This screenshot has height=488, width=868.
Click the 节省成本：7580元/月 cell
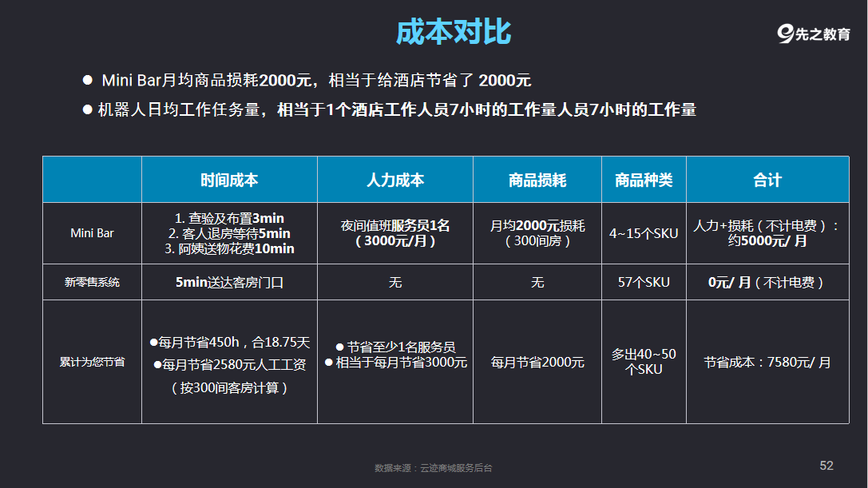tap(767, 363)
